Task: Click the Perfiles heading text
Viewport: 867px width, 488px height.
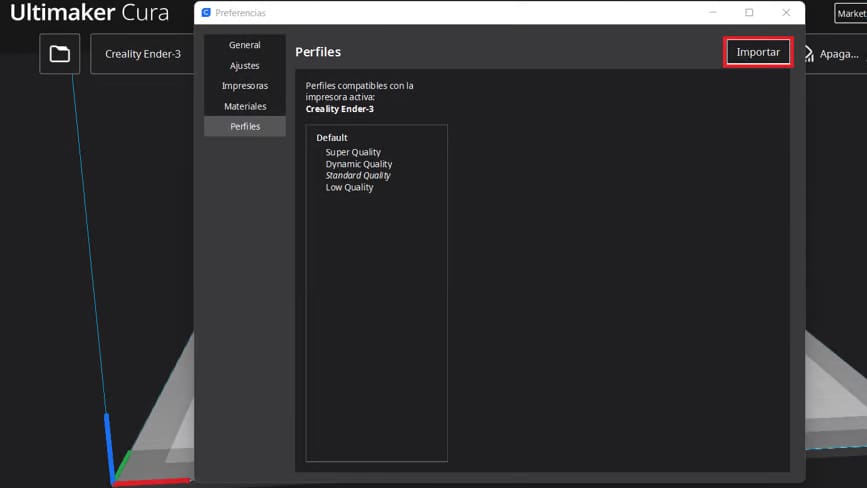Action: click(318, 52)
